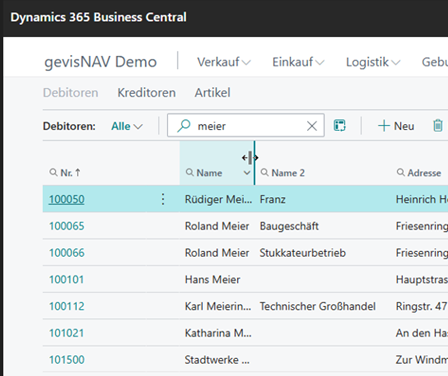
Task: Open row options for 100050
Action: tap(163, 199)
